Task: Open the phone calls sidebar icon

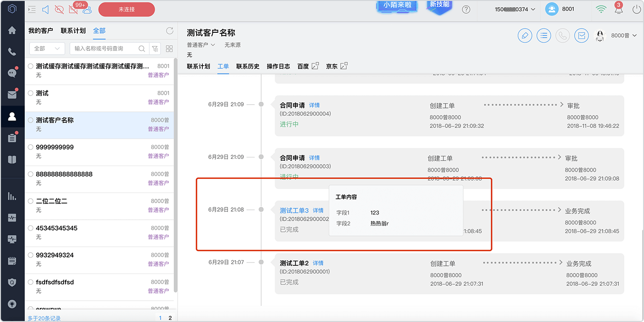Action: (x=12, y=52)
